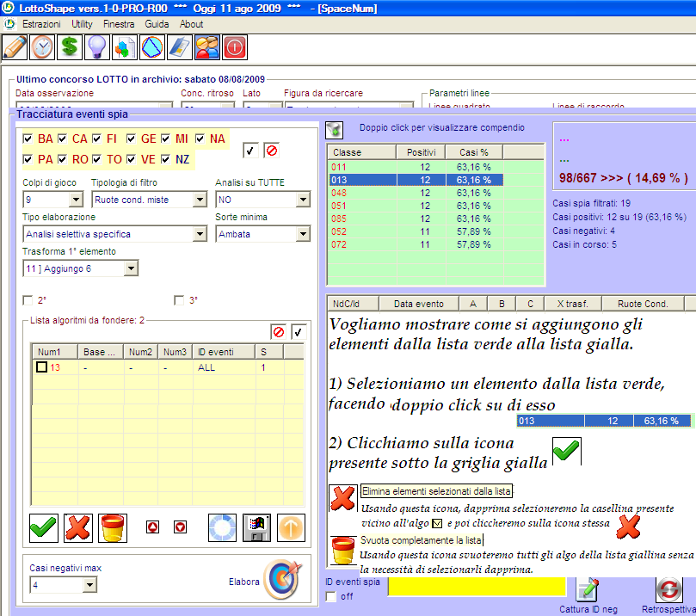Screen dimensions: 696x616
Task: Enable the 2° element checkbox
Action: pos(28,300)
